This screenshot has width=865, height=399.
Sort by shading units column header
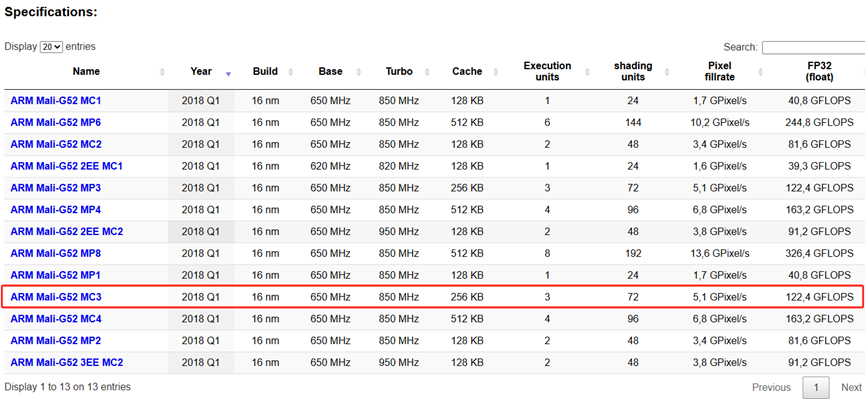click(633, 72)
